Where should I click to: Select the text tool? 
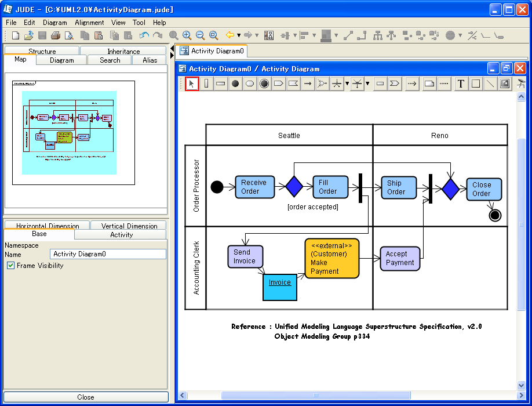tap(461, 84)
